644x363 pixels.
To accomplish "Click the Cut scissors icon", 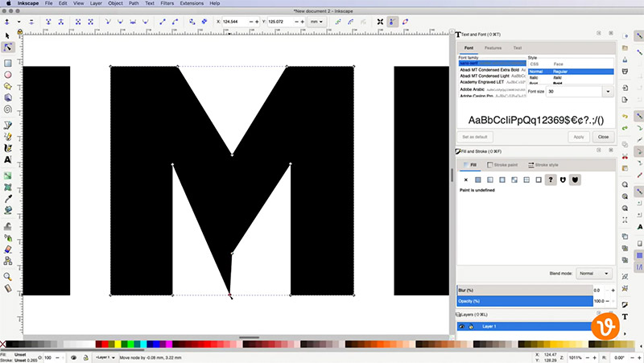I will [x=625, y=156].
